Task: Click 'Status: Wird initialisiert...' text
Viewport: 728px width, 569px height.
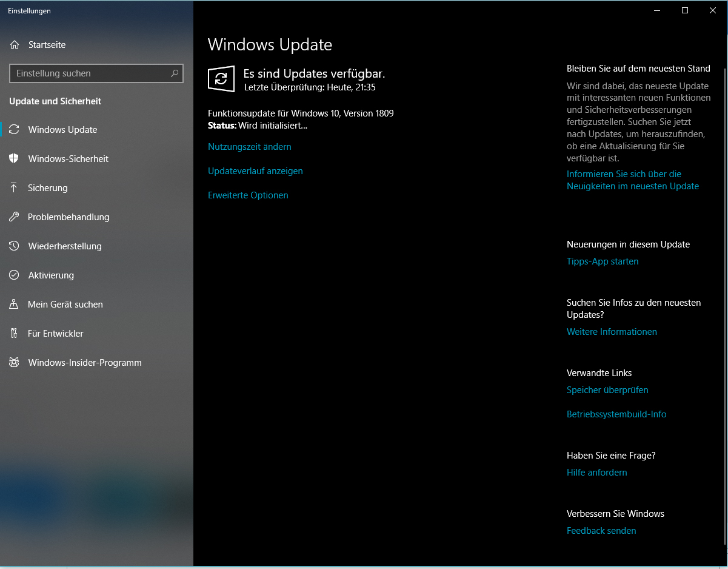Action: click(258, 126)
